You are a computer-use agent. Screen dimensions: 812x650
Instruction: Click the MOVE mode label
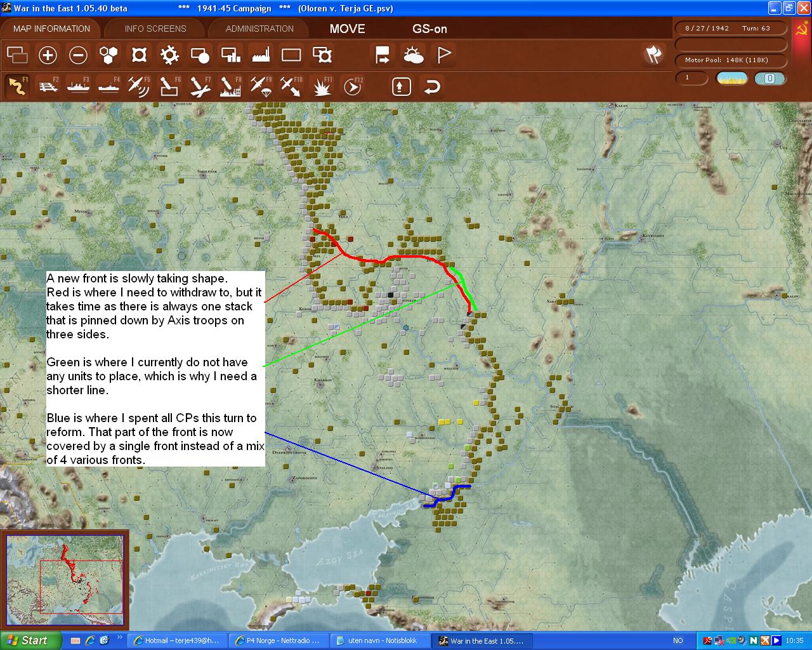pos(347,29)
